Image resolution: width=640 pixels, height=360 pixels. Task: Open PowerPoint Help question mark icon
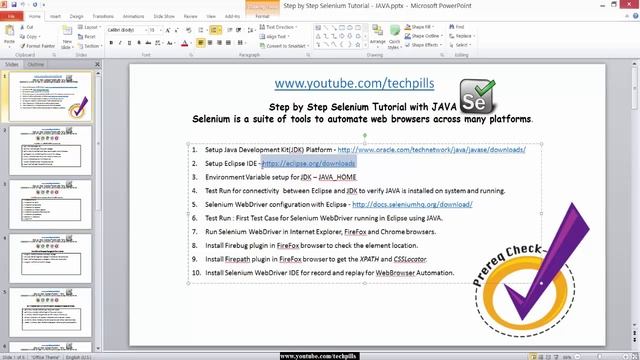pyautogui.click(x=636, y=16)
